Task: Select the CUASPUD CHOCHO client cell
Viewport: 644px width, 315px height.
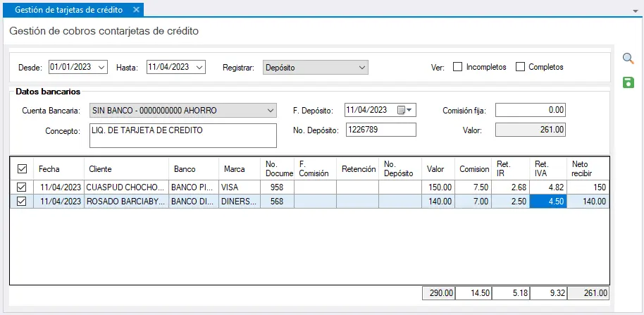Action: point(127,187)
